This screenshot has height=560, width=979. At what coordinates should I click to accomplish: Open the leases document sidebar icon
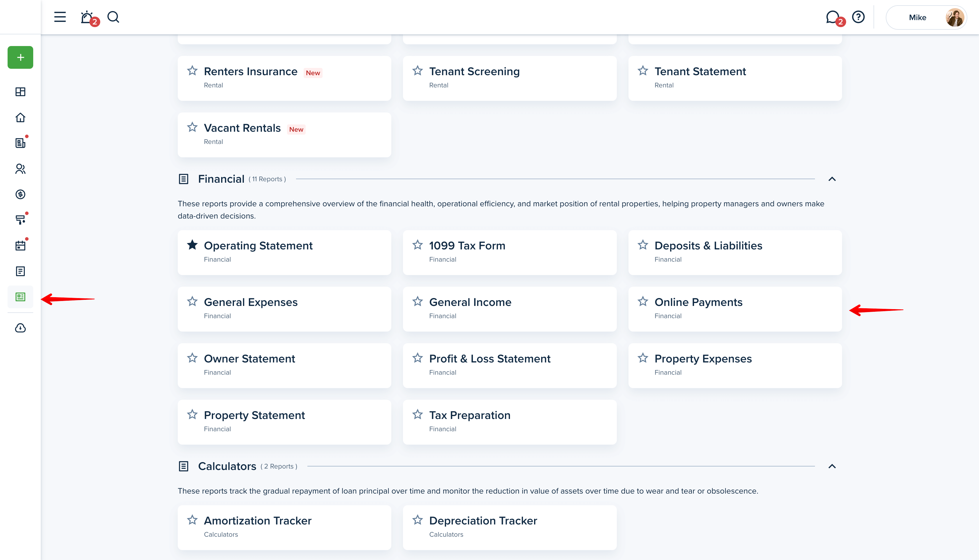pyautogui.click(x=20, y=143)
